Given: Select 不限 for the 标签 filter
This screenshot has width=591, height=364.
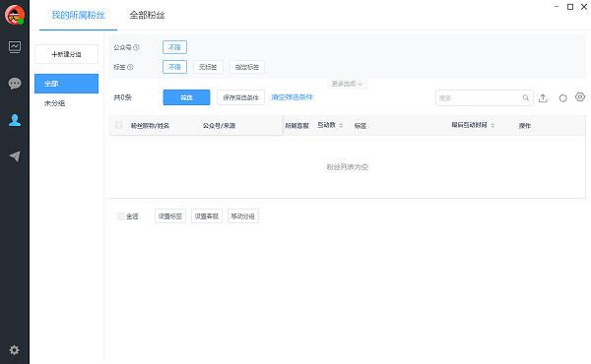Looking at the screenshot, I should point(174,67).
